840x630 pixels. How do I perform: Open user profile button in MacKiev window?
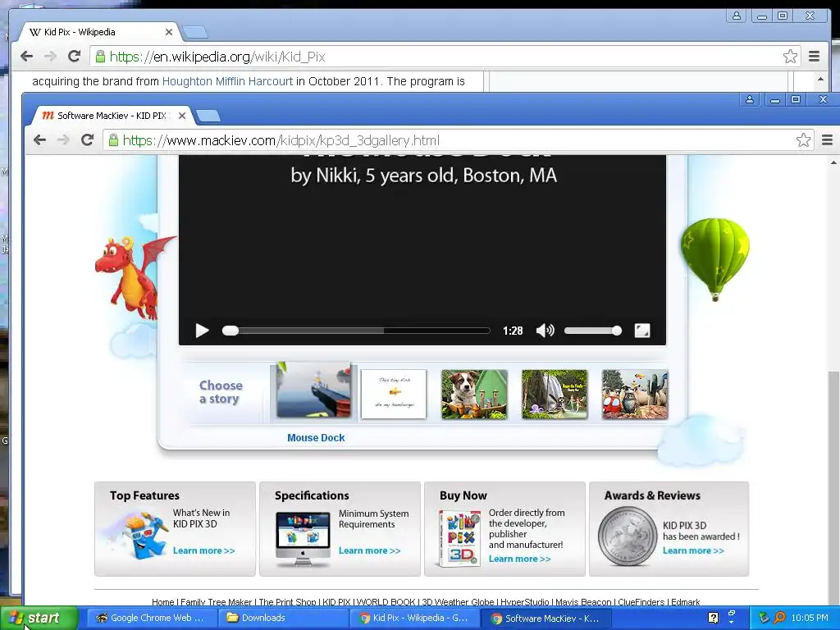750,99
